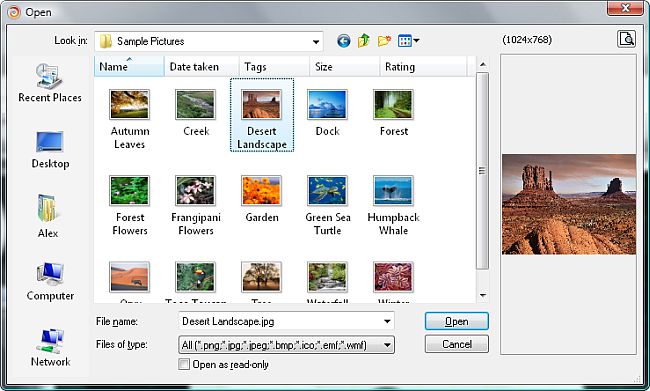Enable Open as read-only checkbox

click(x=184, y=364)
